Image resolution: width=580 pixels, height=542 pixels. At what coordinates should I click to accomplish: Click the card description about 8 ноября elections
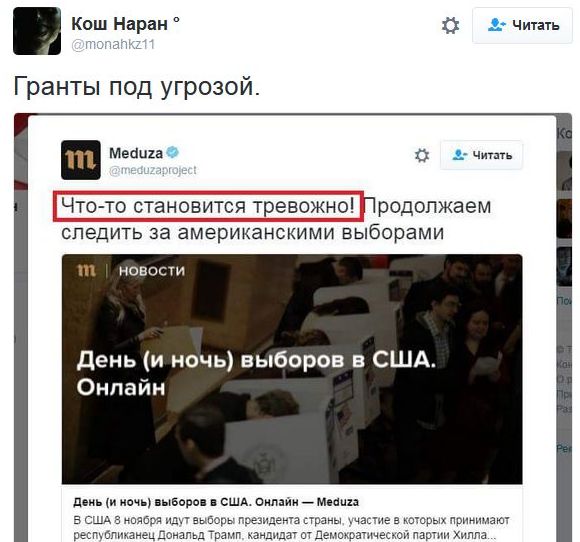291,528
